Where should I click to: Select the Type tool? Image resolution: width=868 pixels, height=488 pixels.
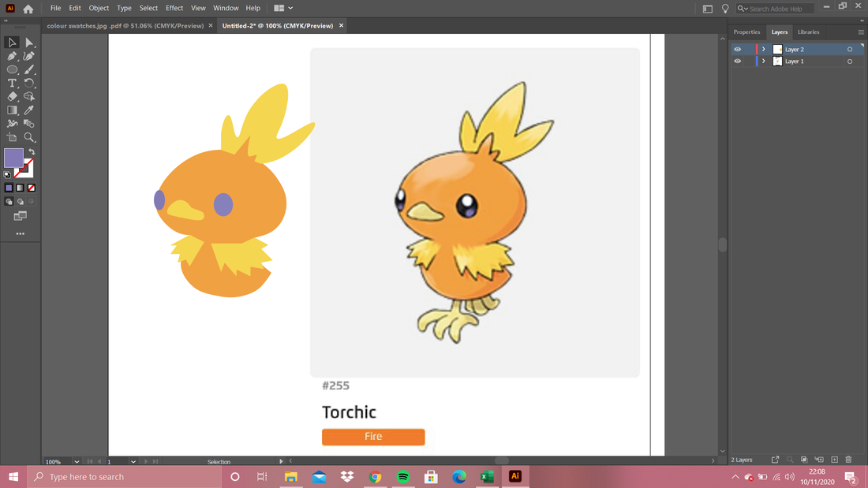coord(12,83)
